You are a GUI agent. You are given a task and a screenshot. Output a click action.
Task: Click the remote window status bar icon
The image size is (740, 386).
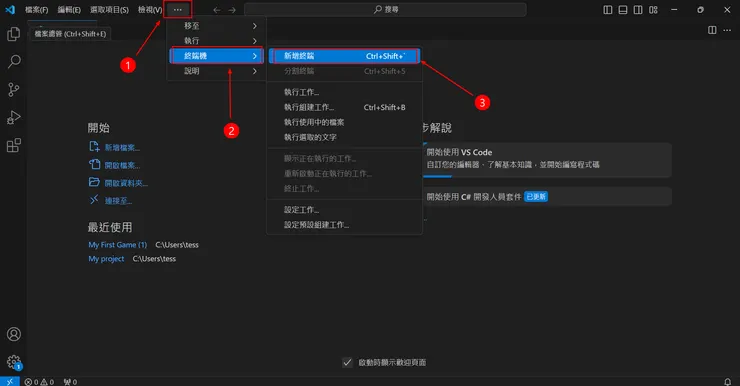click(9, 381)
